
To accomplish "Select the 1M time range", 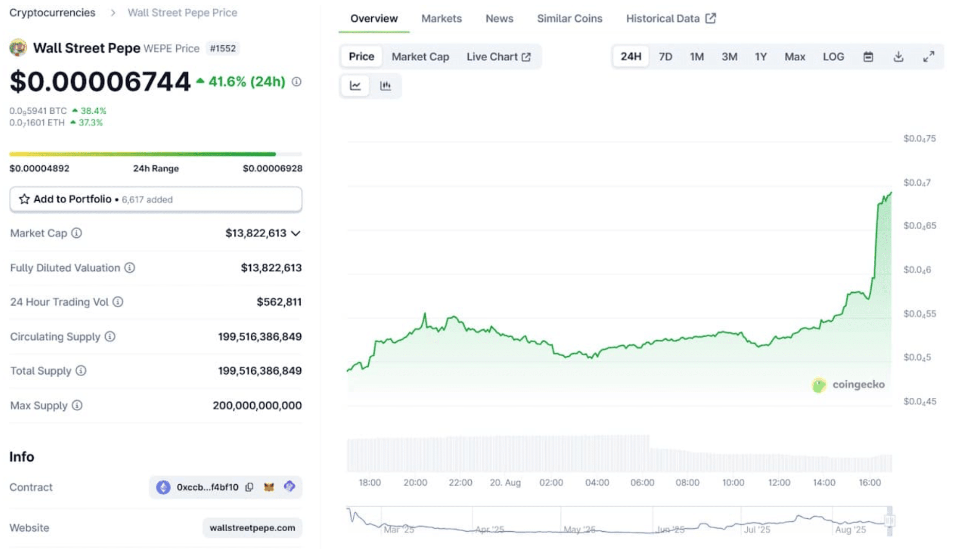I will click(x=697, y=57).
